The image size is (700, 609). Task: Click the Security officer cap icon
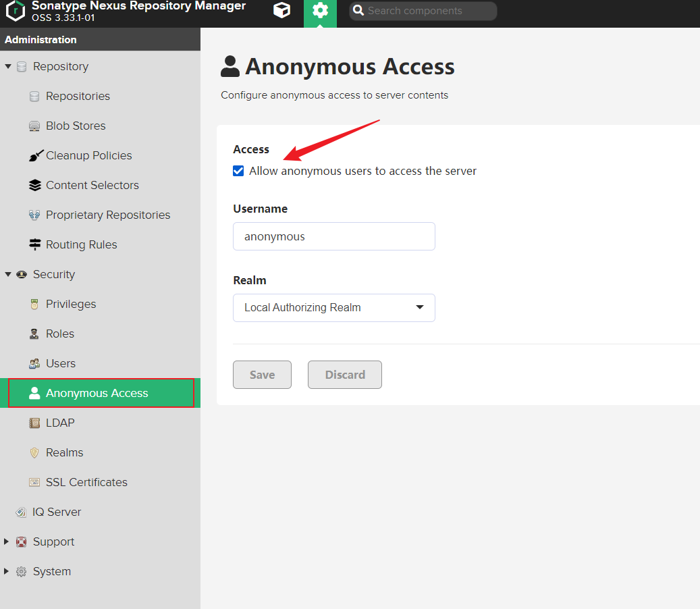(x=22, y=275)
